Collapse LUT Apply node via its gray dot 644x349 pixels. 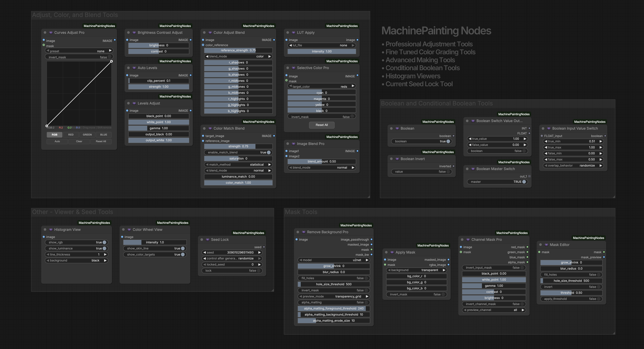[x=288, y=32]
